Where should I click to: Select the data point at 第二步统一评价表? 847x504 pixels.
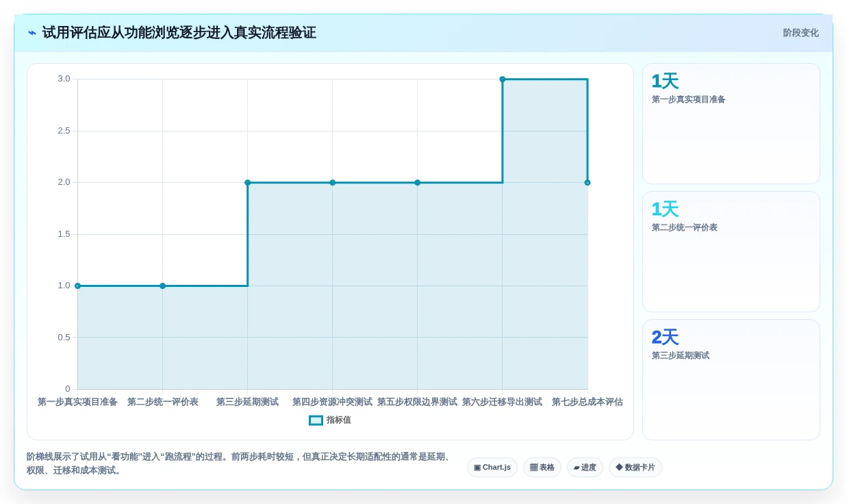162,286
